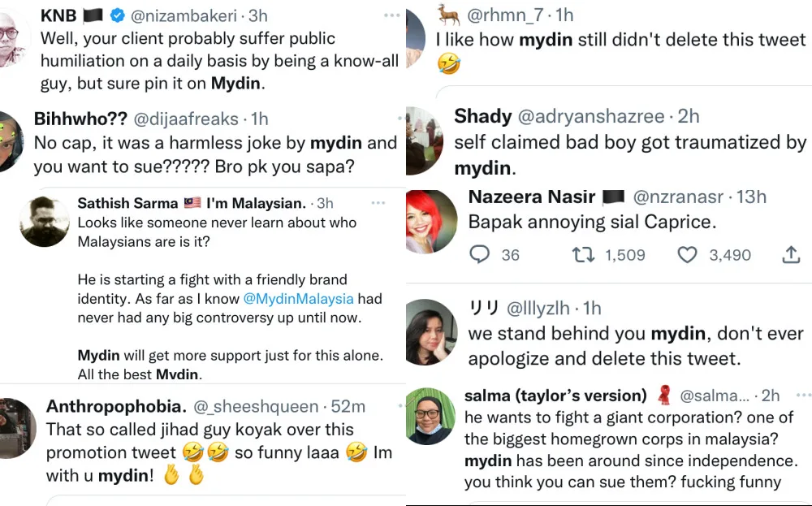Click the Bihhwho?? profile avatar
812x506 pixels.
(x=11, y=140)
